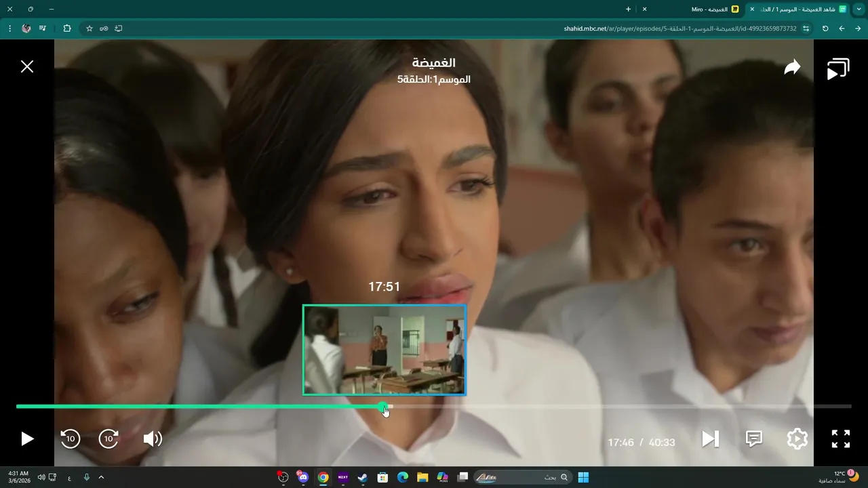
Task: Go back to the previous page
Action: click(x=858, y=28)
